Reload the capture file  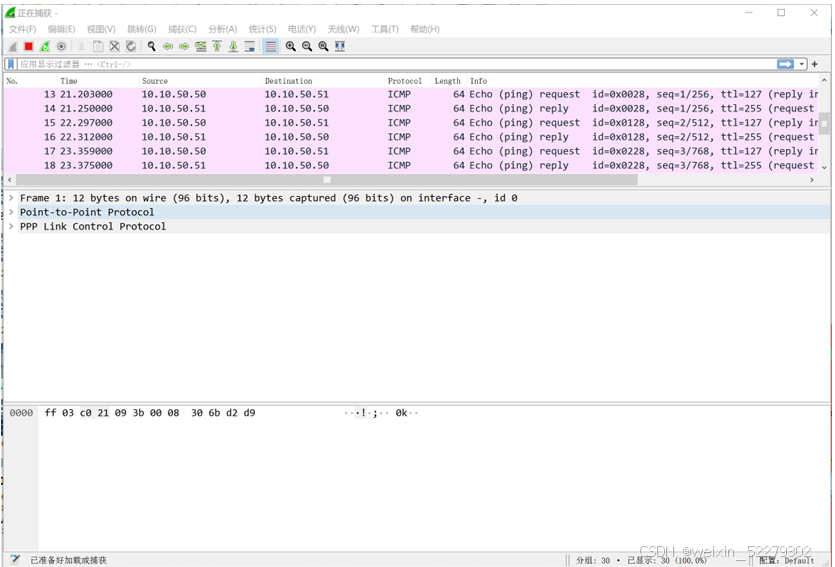[x=131, y=46]
